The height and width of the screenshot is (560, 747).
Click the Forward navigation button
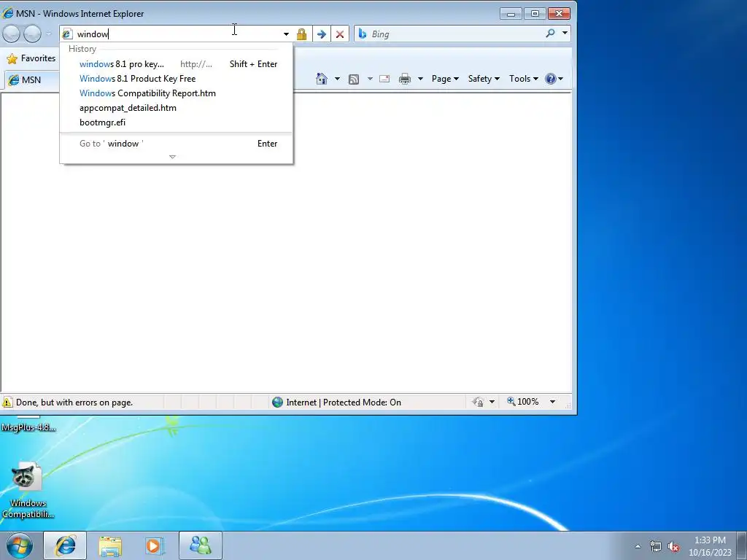(x=32, y=34)
